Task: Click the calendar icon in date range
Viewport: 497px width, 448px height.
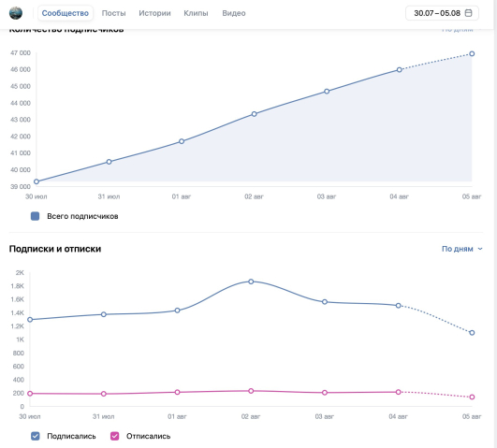Action: coord(468,13)
